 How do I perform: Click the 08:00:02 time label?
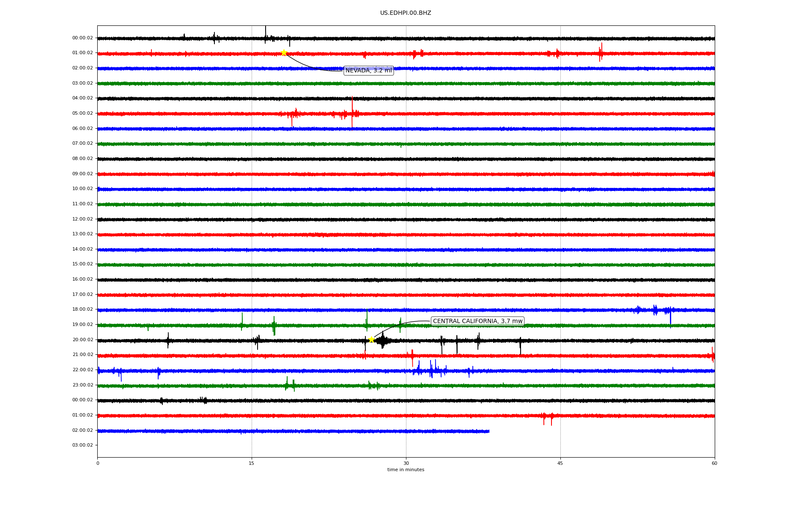click(x=82, y=159)
